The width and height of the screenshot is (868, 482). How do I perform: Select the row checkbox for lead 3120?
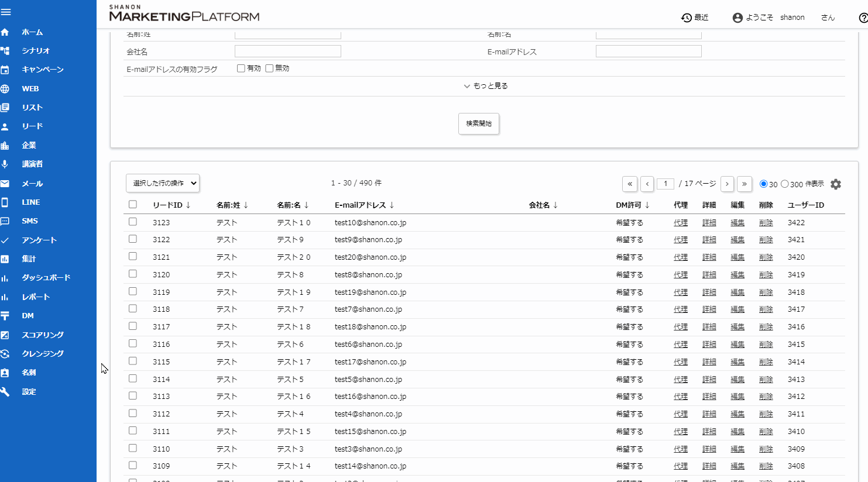(x=133, y=274)
